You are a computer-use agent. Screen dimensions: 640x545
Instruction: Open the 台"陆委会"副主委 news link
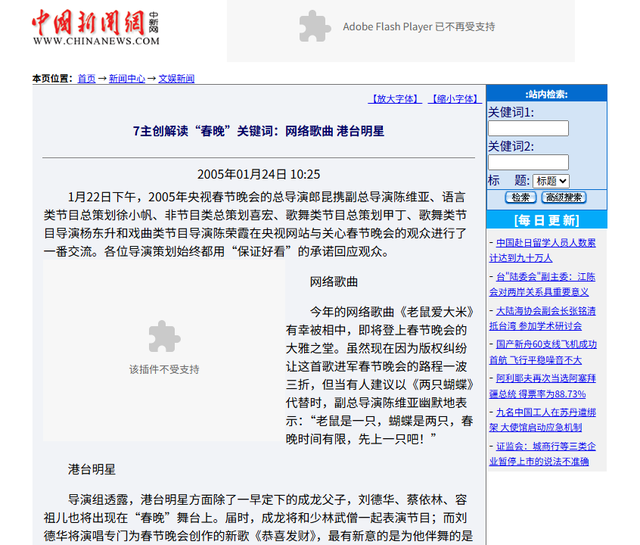pos(545,284)
